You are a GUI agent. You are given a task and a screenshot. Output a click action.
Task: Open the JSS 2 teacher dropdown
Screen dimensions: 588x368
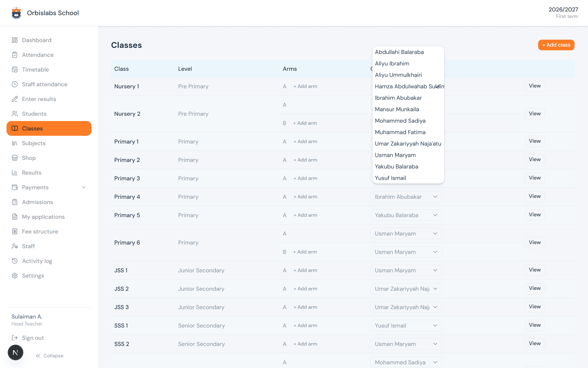coord(406,289)
